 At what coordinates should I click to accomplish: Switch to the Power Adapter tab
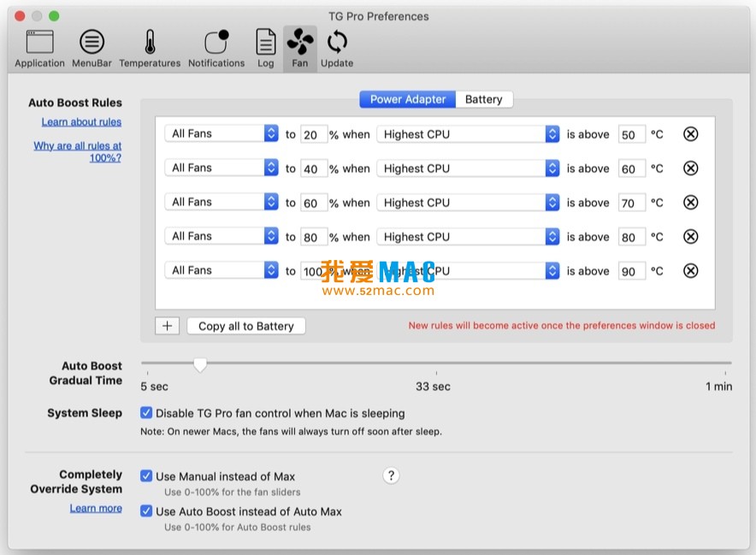point(407,99)
